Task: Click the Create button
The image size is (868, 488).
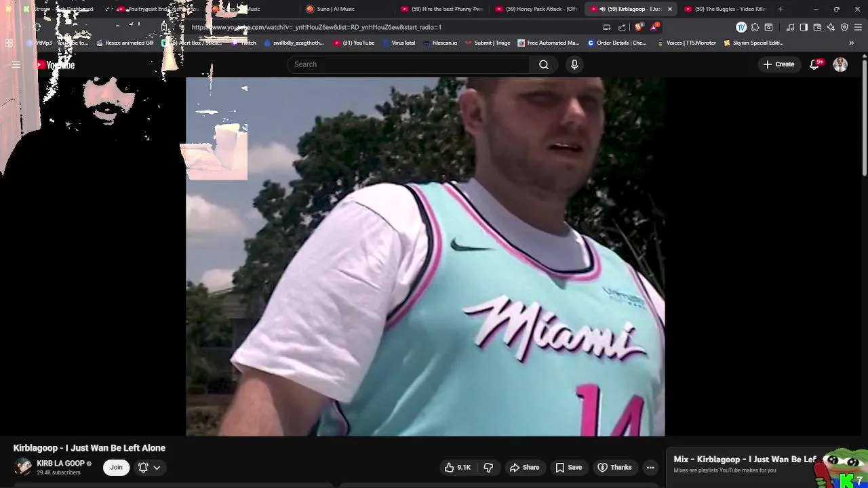Action: point(778,64)
